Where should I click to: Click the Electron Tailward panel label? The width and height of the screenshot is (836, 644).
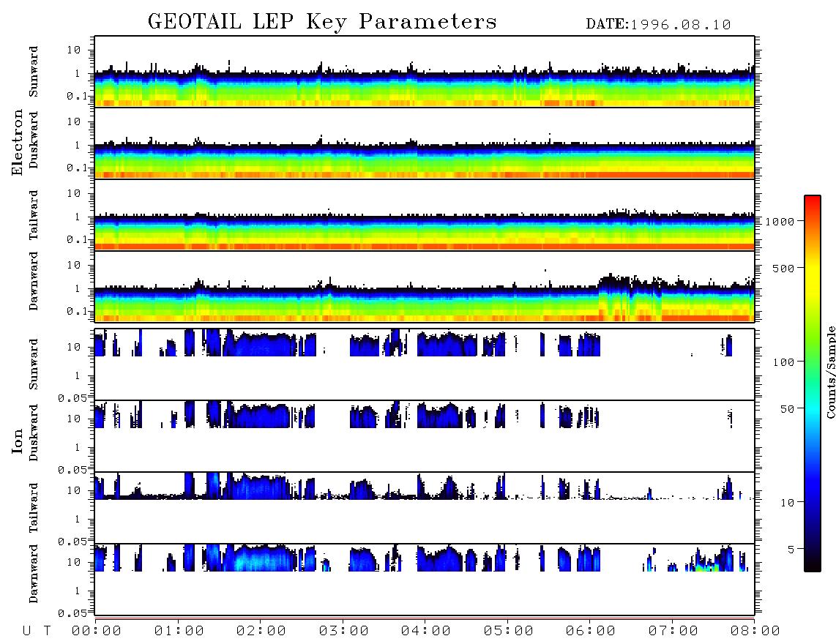[34, 215]
